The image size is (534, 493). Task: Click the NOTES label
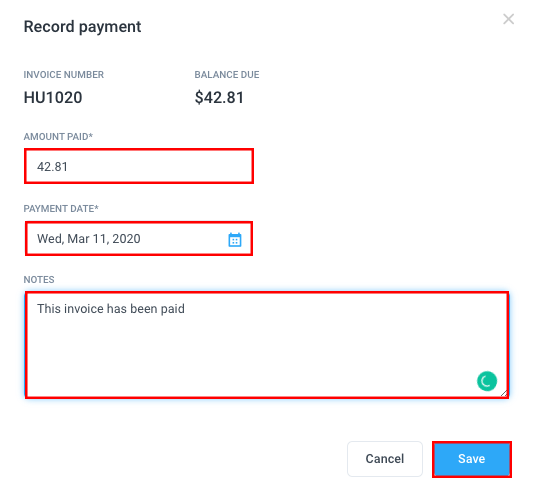[x=39, y=280]
